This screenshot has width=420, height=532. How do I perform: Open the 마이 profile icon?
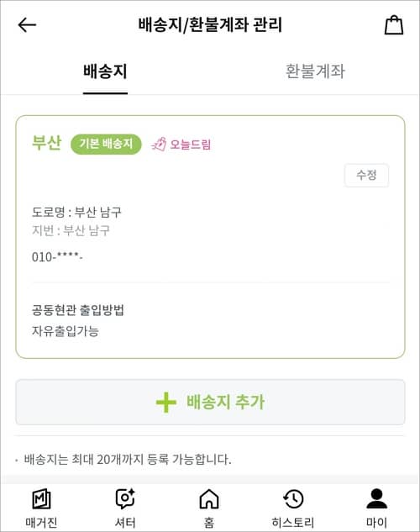[x=376, y=498]
